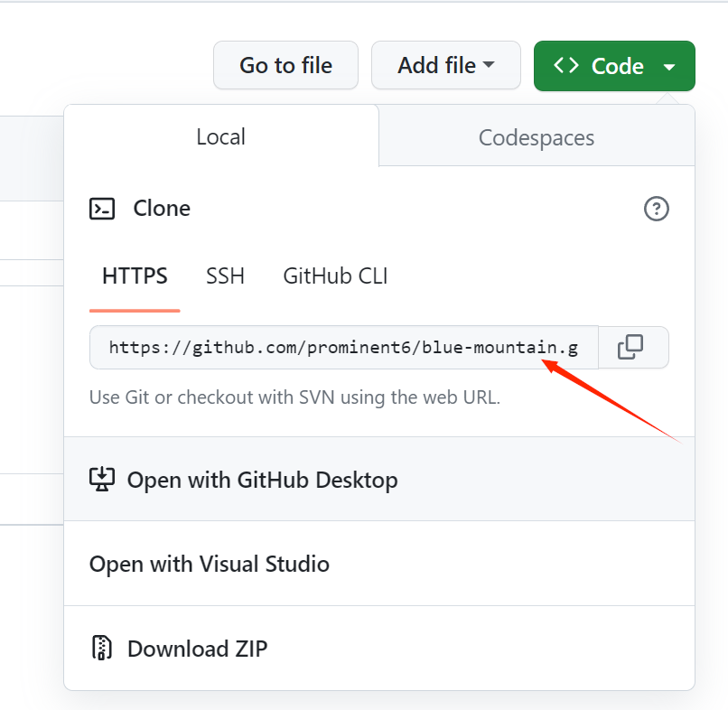Click the GitHub Desktop download icon
The image size is (728, 710).
(102, 479)
